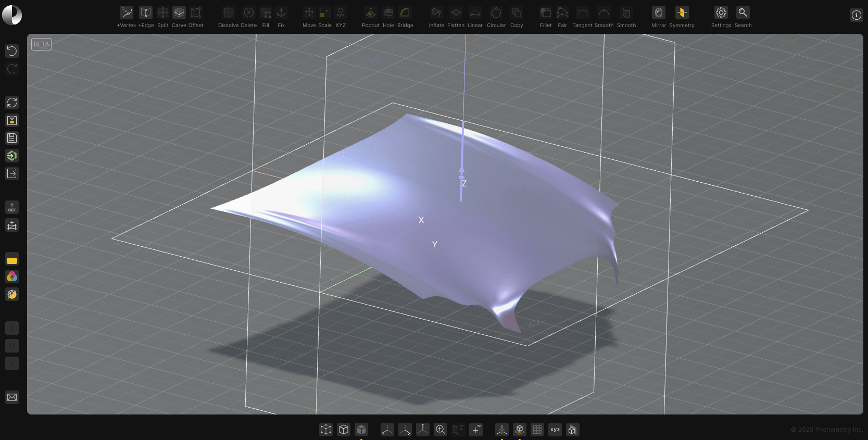The height and width of the screenshot is (440, 868).
Task: Toggle xyz axis labels display
Action: 555,430
